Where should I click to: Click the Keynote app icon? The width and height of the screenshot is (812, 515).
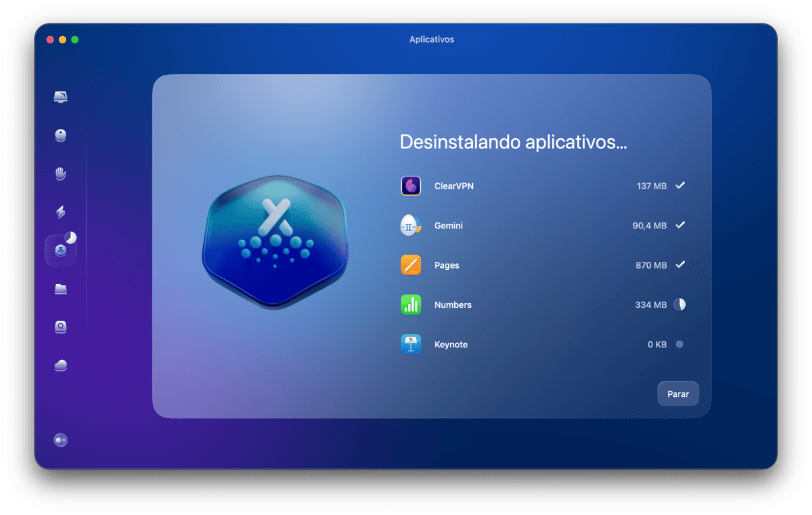coord(411,345)
